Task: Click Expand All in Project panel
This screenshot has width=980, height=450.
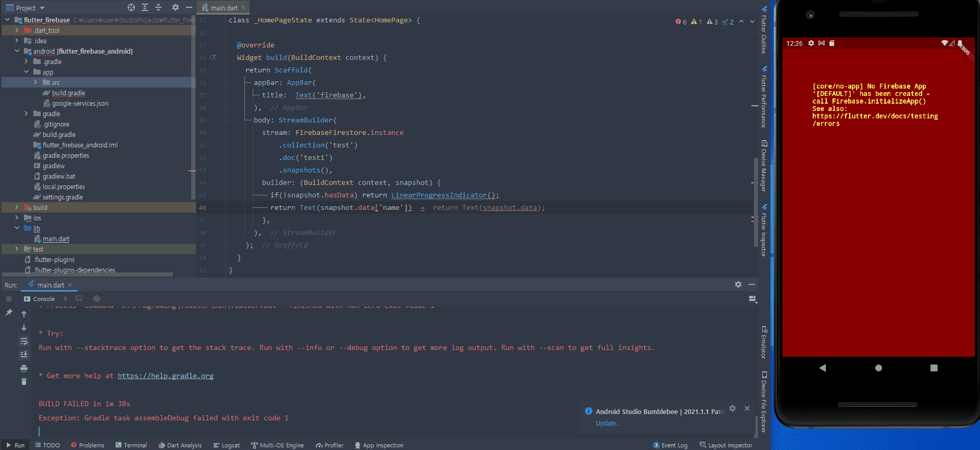Action: coord(145,7)
